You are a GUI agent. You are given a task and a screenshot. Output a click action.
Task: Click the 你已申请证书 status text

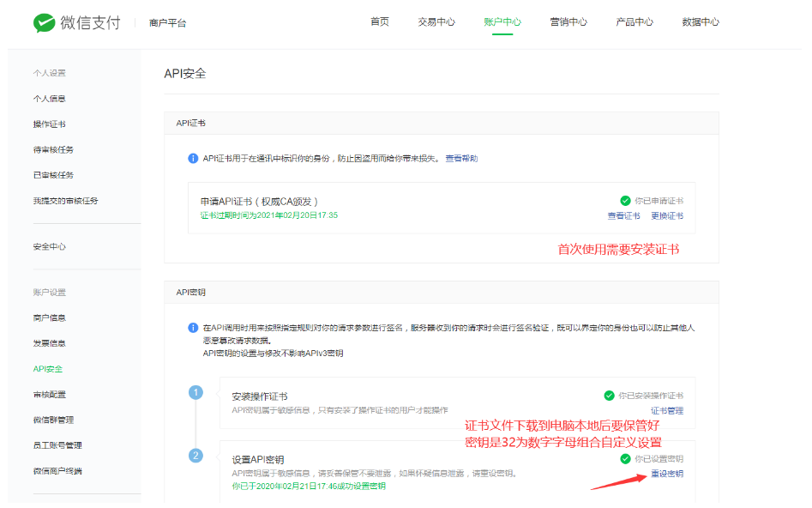[659, 201]
